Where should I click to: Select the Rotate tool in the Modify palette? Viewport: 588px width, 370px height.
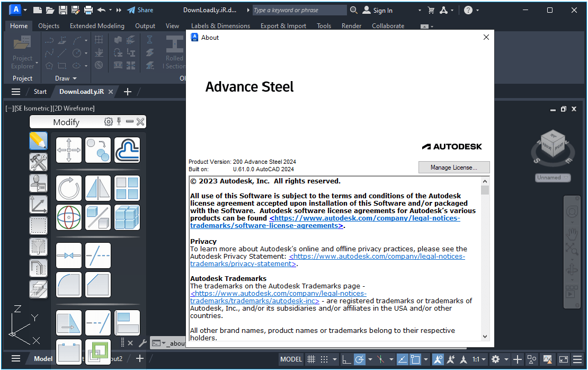point(69,188)
